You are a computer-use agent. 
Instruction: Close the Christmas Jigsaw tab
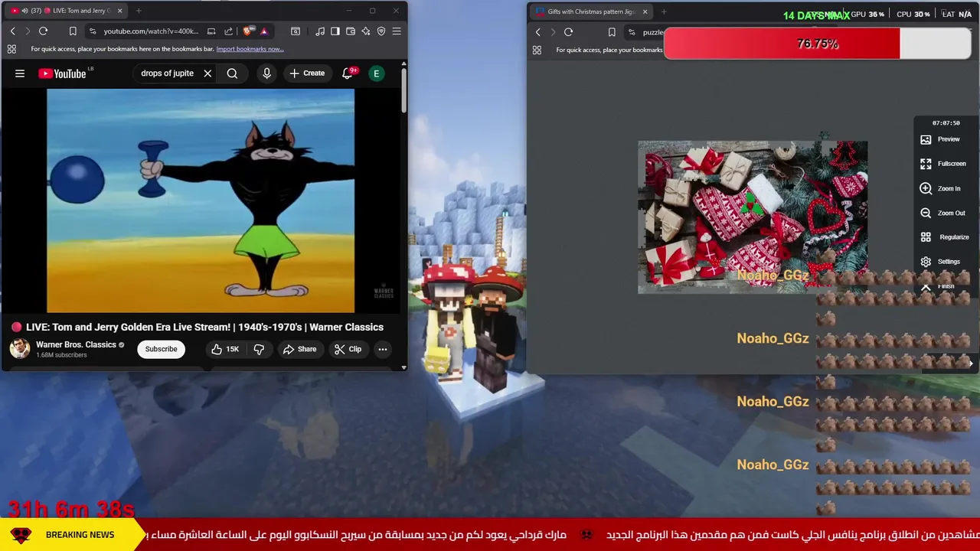tap(645, 11)
